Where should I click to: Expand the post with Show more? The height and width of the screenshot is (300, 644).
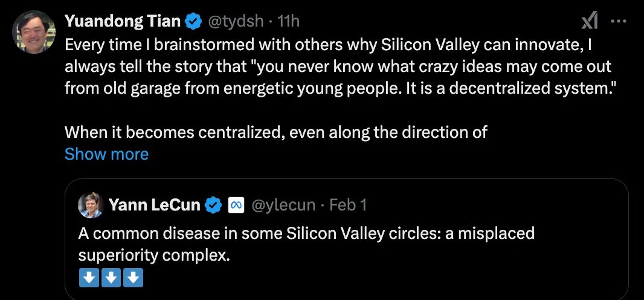(106, 154)
